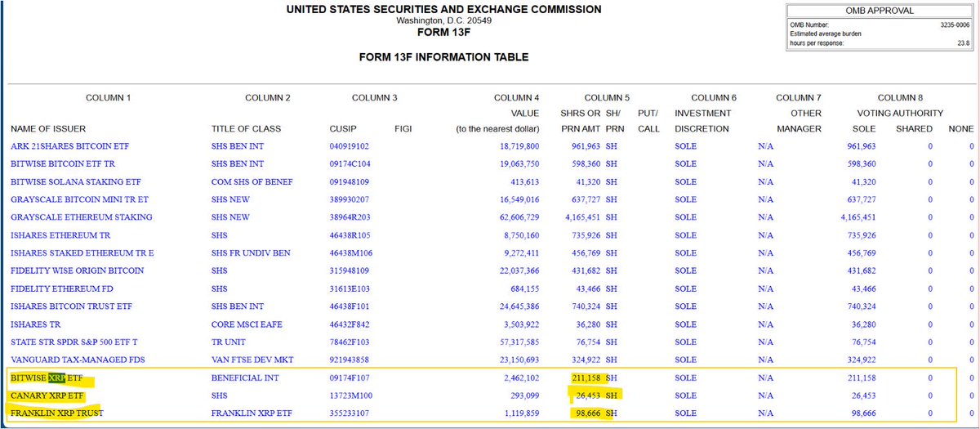
Task: Select highlighted share amount 26,453
Action: (589, 395)
